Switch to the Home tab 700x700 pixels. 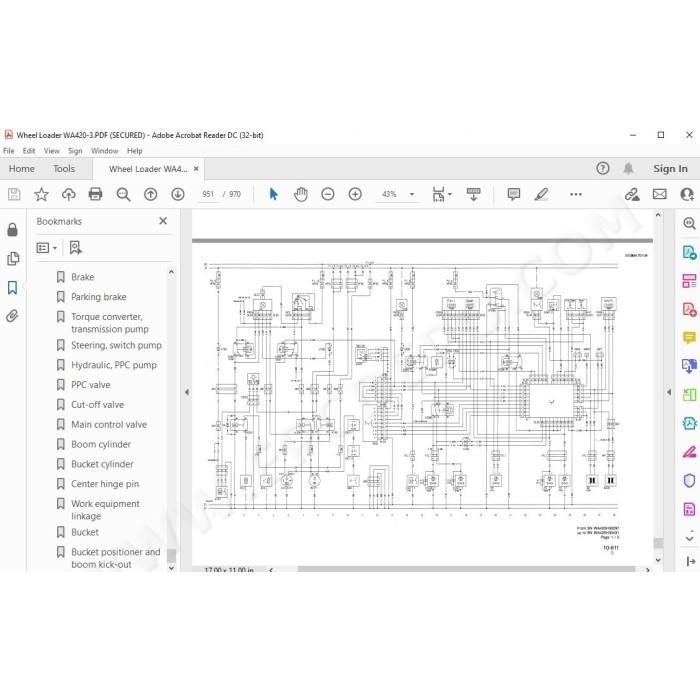(21, 168)
